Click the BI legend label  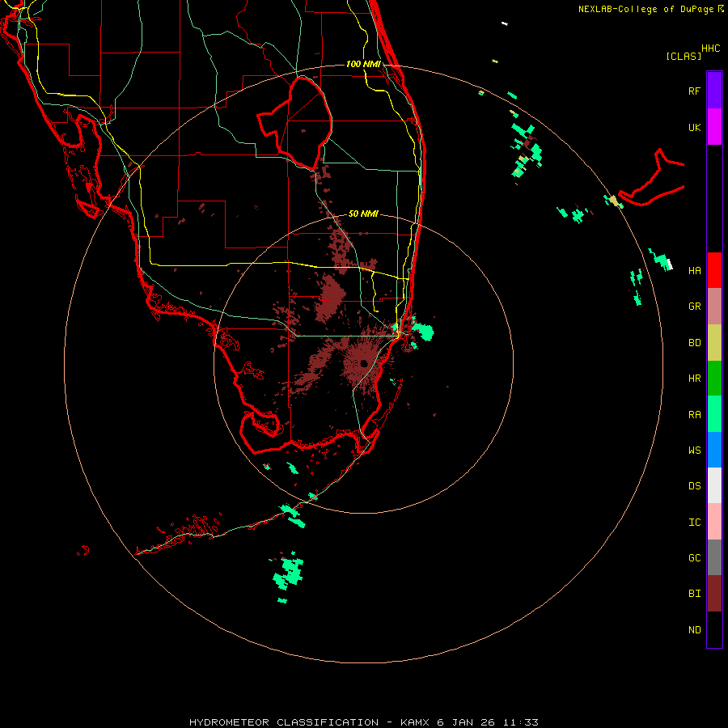click(x=695, y=594)
